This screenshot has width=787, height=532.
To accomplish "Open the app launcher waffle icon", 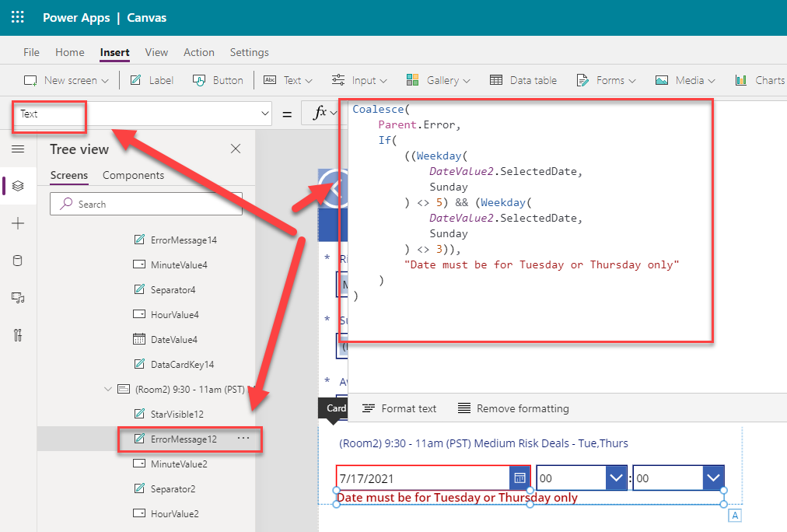I will pyautogui.click(x=18, y=17).
